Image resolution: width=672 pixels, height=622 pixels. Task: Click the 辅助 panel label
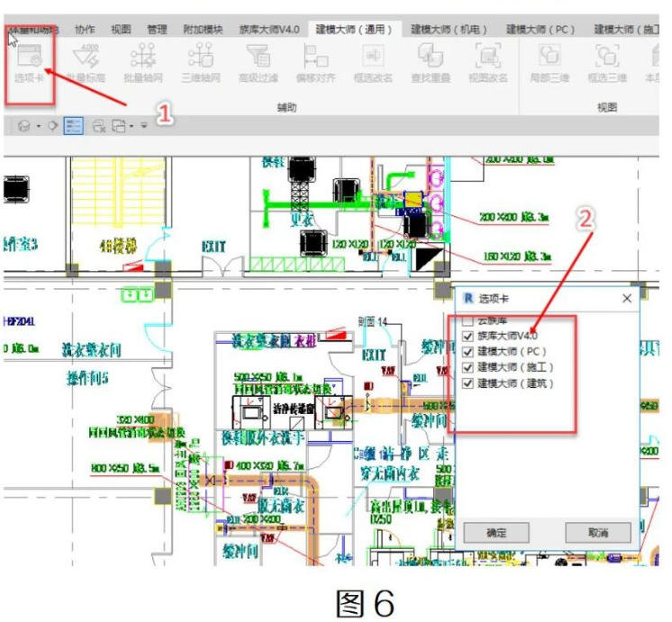coord(286,107)
